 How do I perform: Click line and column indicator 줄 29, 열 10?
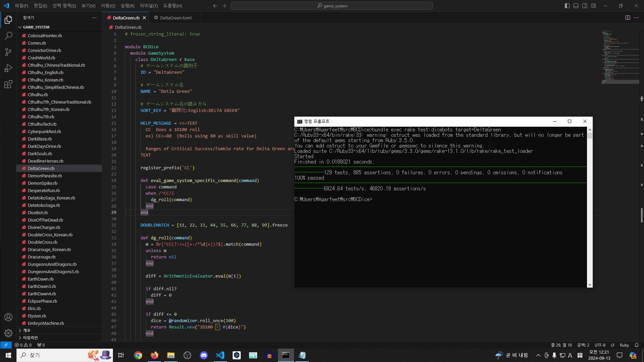(561, 345)
